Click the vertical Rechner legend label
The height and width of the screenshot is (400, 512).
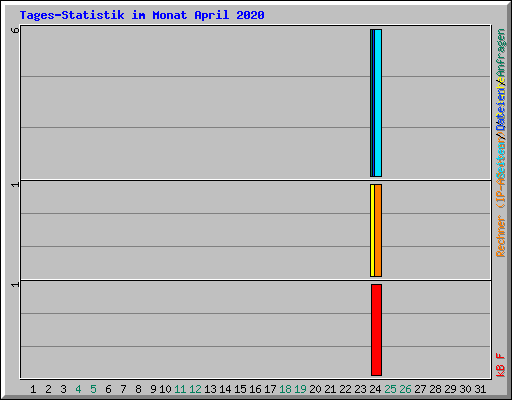click(x=501, y=236)
